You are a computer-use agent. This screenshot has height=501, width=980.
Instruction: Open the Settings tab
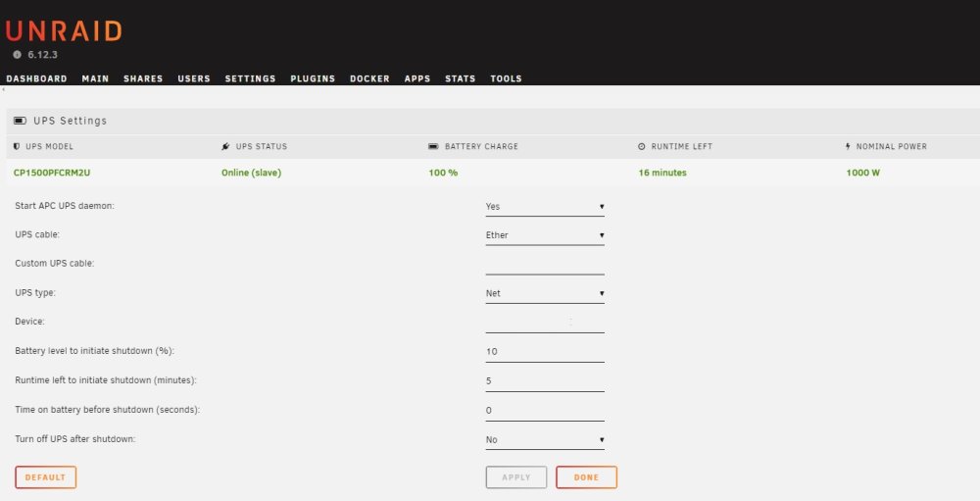point(250,78)
